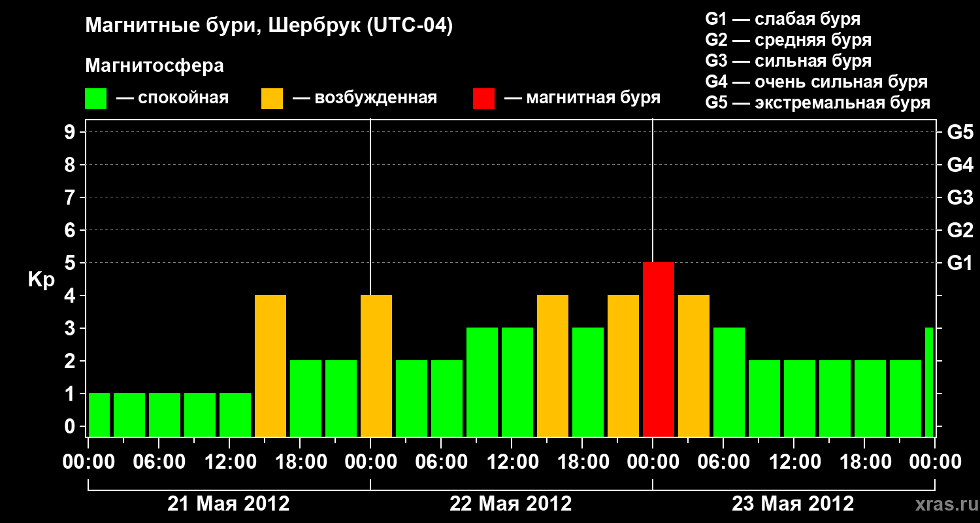Click the right-axis 'G1' label
The image size is (980, 523).
pyautogui.click(x=960, y=263)
